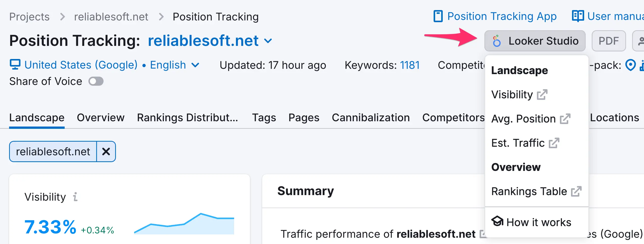Click the desktop device icon
This screenshot has width=644, height=244.
(15, 65)
